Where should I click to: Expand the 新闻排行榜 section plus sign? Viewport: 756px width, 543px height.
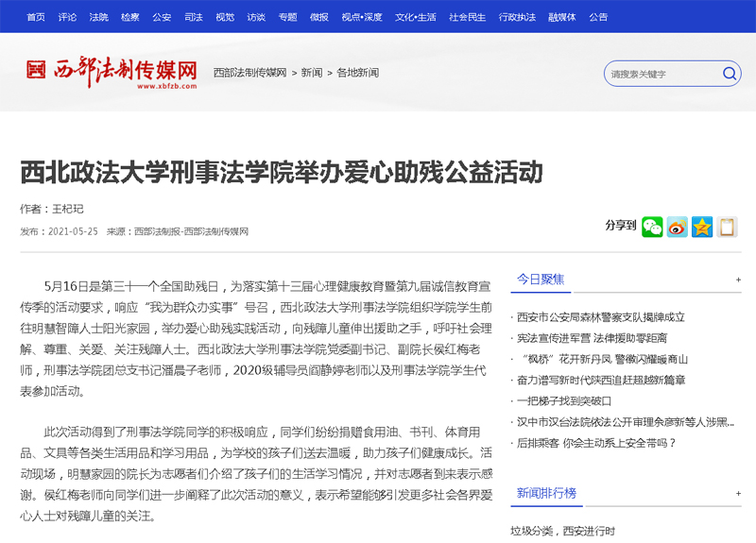click(738, 494)
